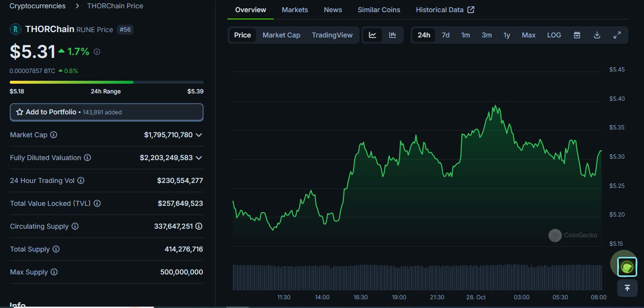
Task: Click the star icon in Add to Portfolio
Action: pos(19,111)
